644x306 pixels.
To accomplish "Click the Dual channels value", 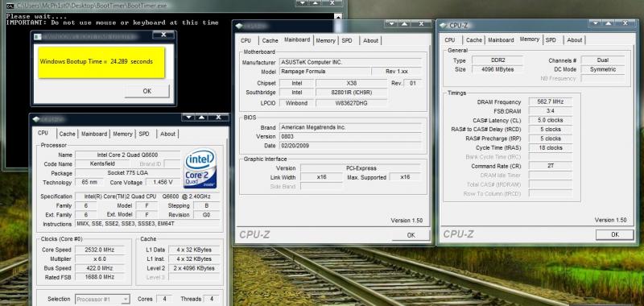I will tap(603, 60).
